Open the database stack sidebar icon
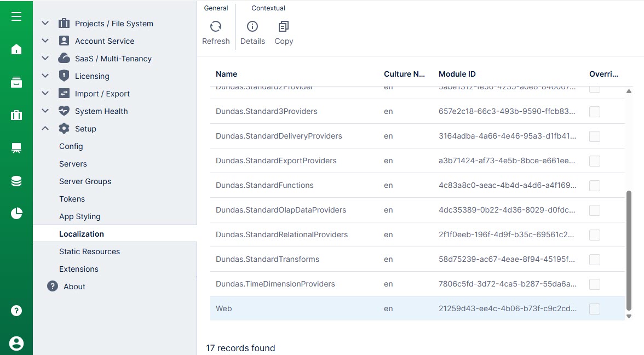The width and height of the screenshot is (644, 355). (x=16, y=181)
